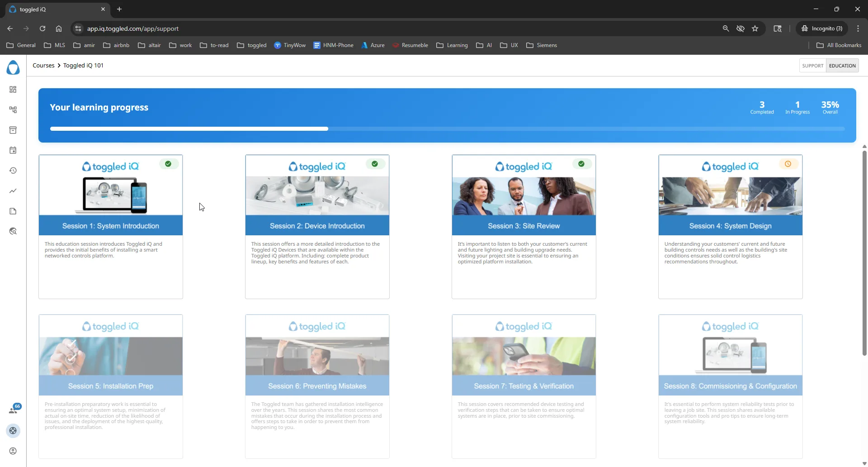868x467 pixels.
Task: Click the page vertical scrollbar
Action: (x=864, y=253)
